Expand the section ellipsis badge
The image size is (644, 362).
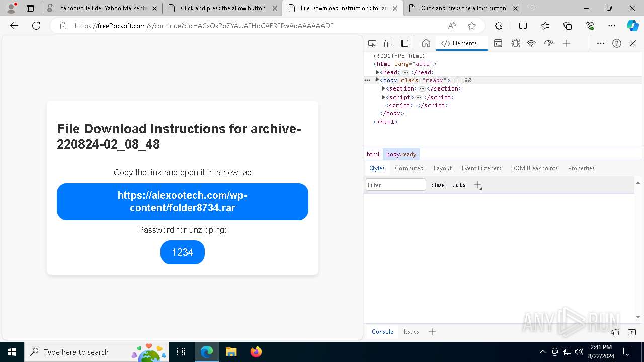pos(422,89)
